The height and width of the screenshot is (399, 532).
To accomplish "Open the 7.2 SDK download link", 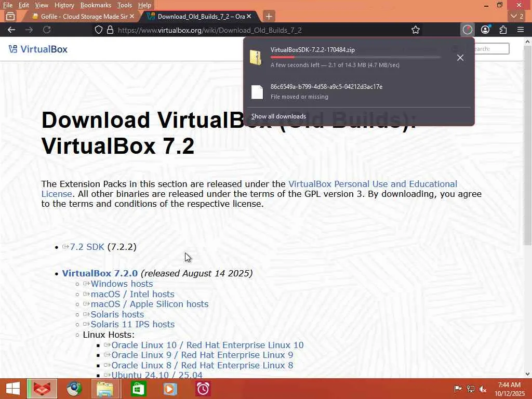I will click(x=87, y=247).
